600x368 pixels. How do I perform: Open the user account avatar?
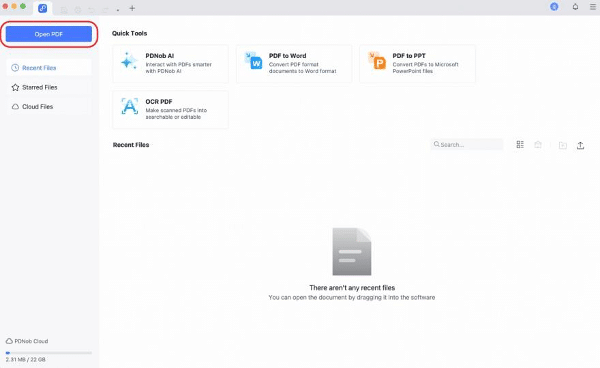point(554,7)
